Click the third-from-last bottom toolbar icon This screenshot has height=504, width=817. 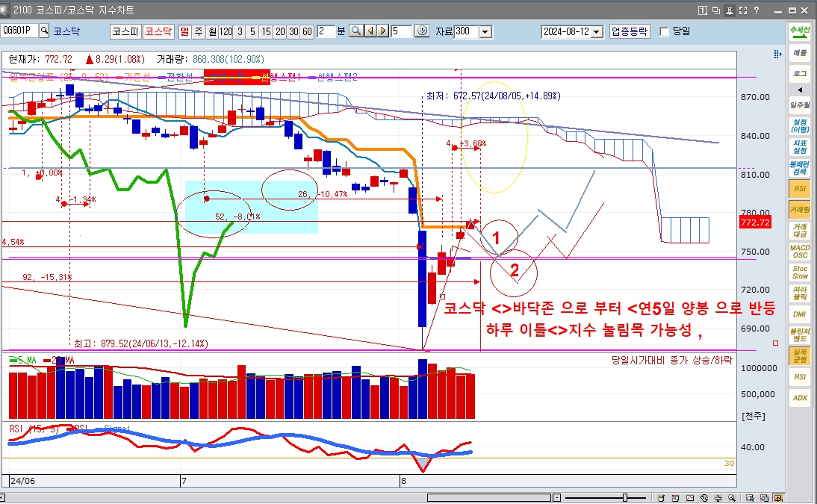click(x=750, y=498)
